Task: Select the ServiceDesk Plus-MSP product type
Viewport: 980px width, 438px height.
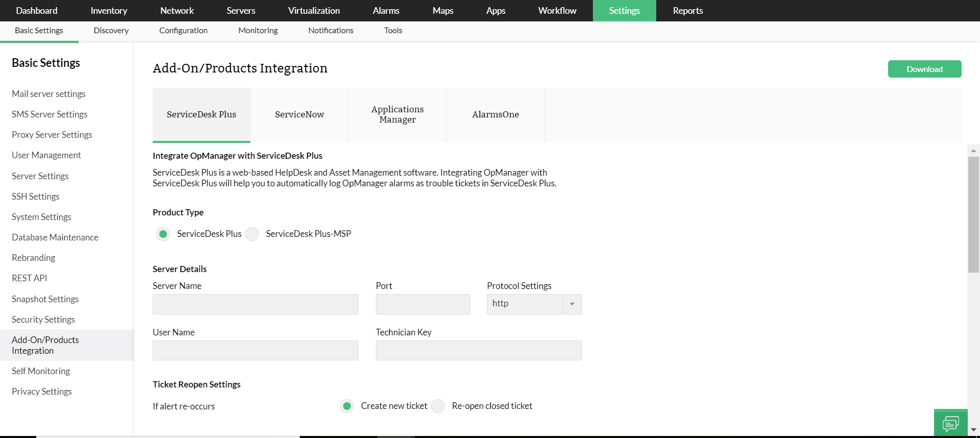Action: 252,234
